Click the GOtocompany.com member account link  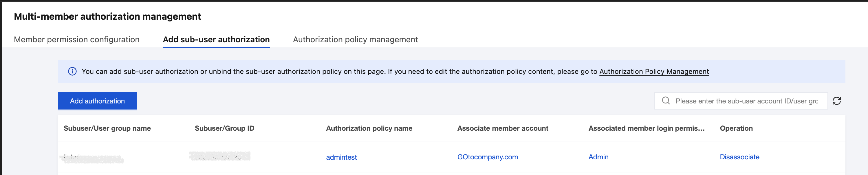click(x=487, y=157)
